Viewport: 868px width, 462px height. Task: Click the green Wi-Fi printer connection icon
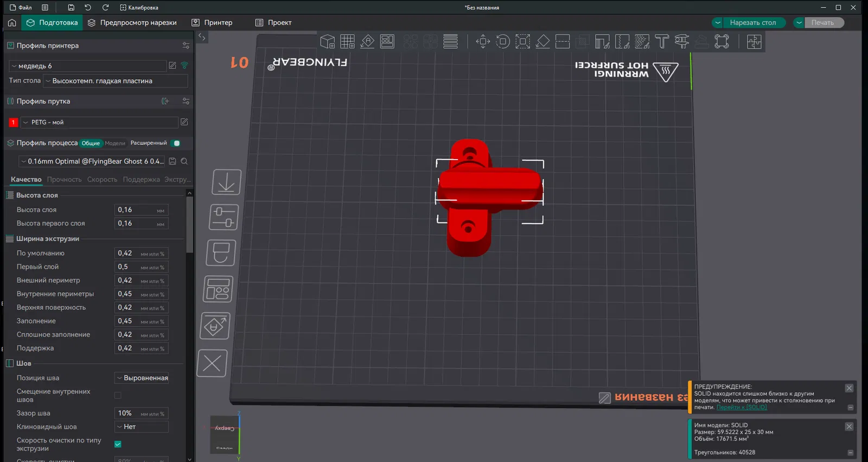tap(184, 66)
